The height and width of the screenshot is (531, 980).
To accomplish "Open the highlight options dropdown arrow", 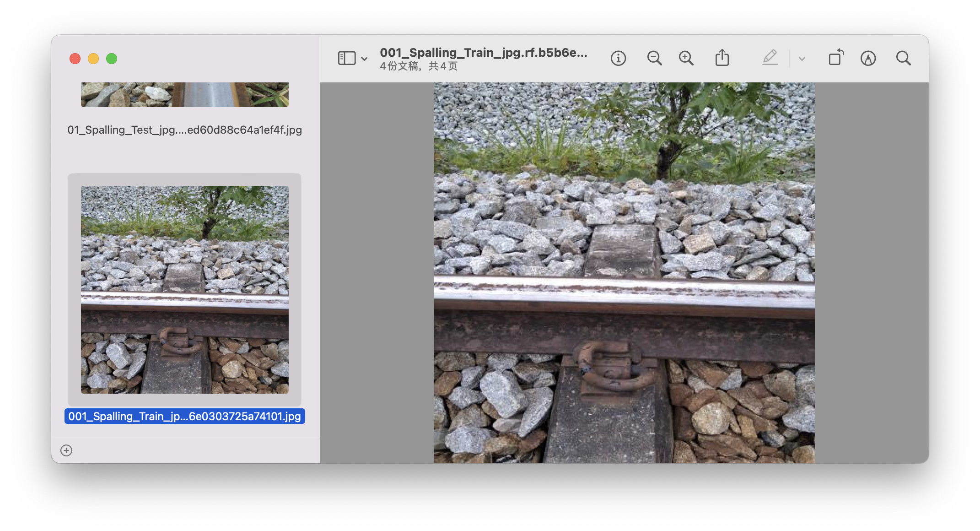I will coord(802,59).
